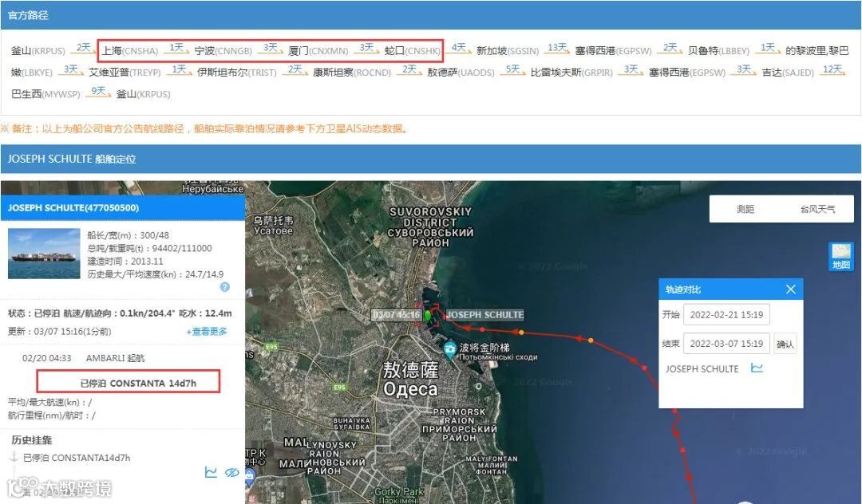Click the 开始 start date field
This screenshot has height=504, width=862.
click(726, 314)
